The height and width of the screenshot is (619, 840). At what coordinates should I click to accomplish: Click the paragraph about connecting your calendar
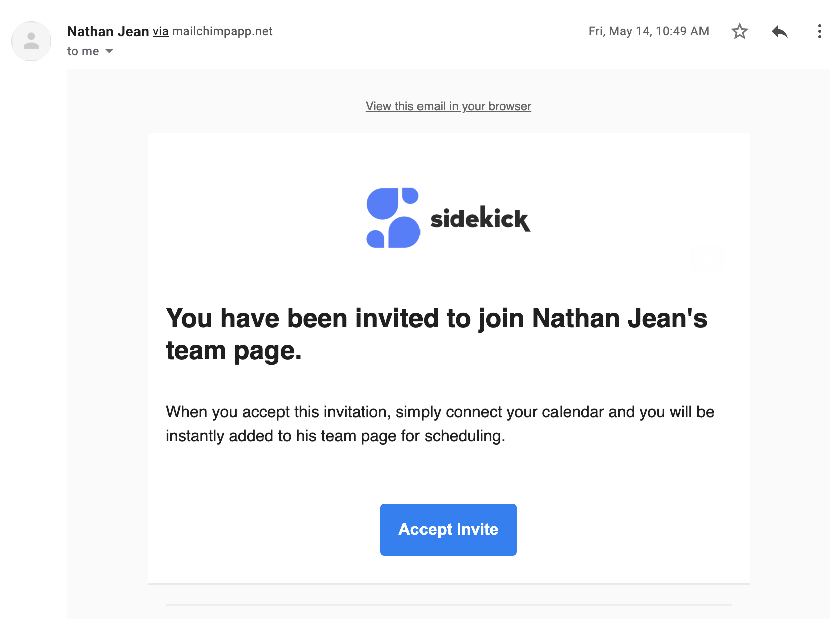coord(440,424)
